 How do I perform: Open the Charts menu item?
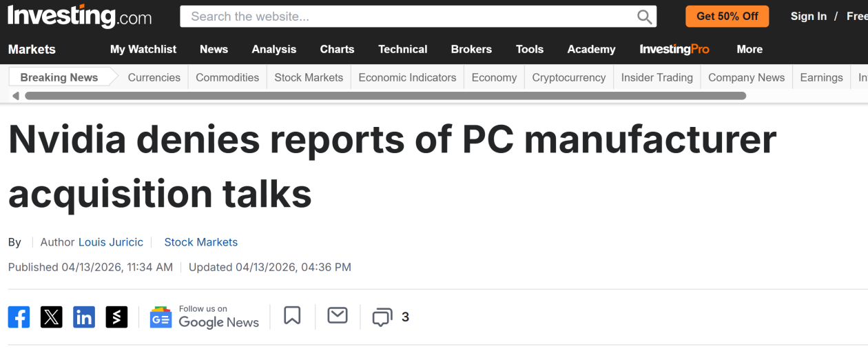point(337,49)
